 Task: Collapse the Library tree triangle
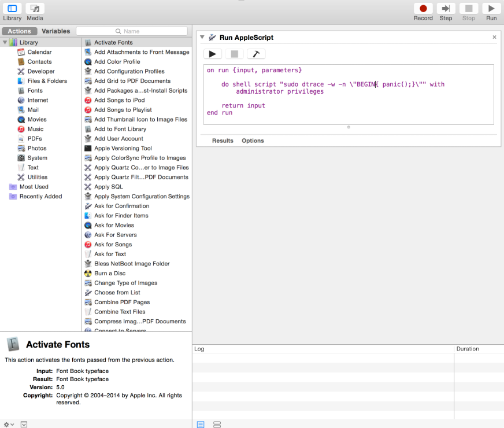[5, 42]
